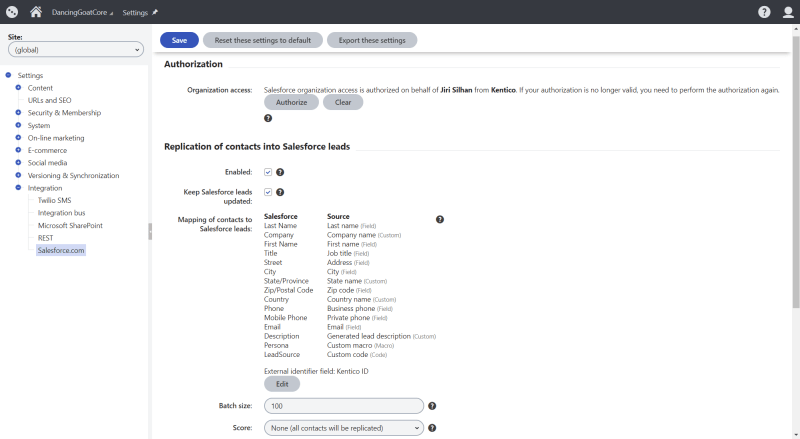800x439 pixels.
Task: Click the Settings breadcrumb label
Action: 135,12
